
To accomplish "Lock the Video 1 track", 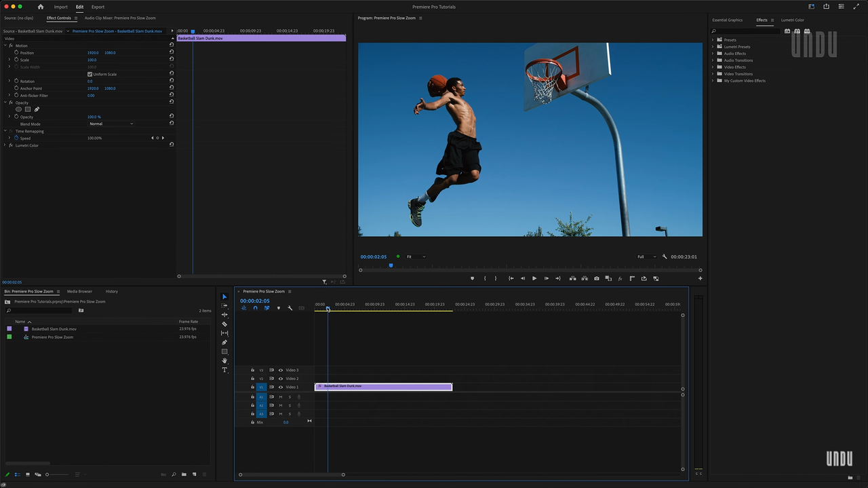I will 252,387.
